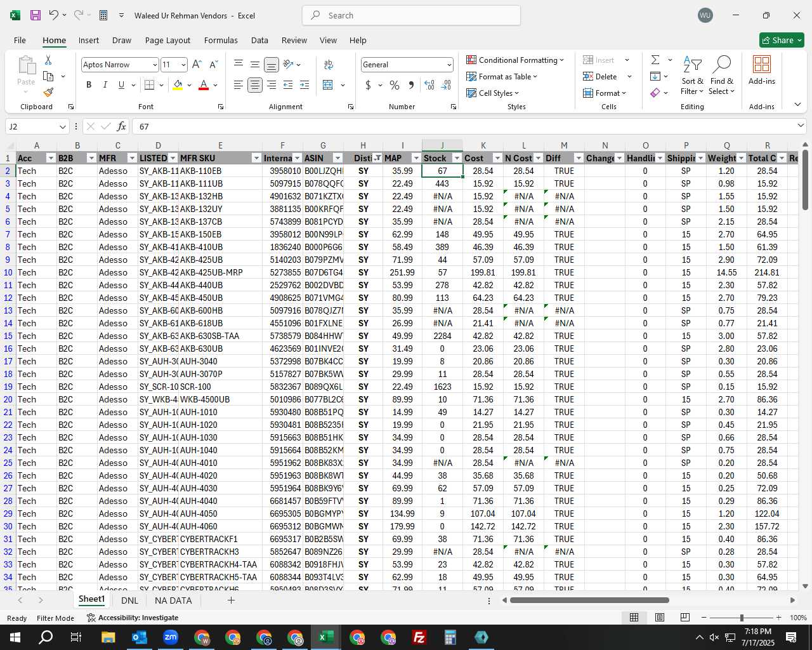Click the Increase Decimal icon
Image resolution: width=812 pixels, height=650 pixels.
point(429,84)
